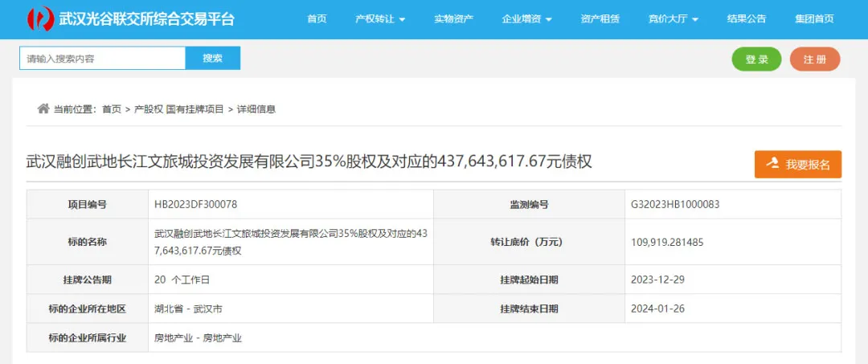
Task: Click the 挂牌公告期 label cell
Action: pos(88,280)
